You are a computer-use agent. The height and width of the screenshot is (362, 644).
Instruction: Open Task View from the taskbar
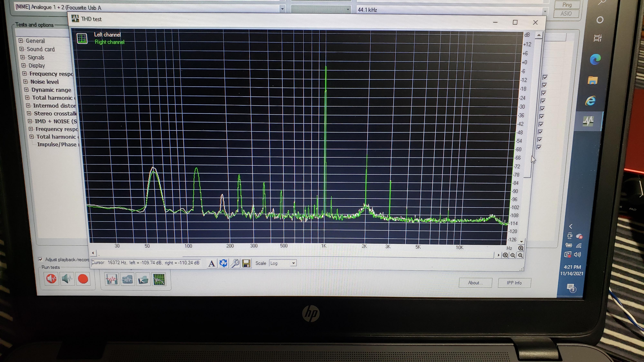pos(597,38)
